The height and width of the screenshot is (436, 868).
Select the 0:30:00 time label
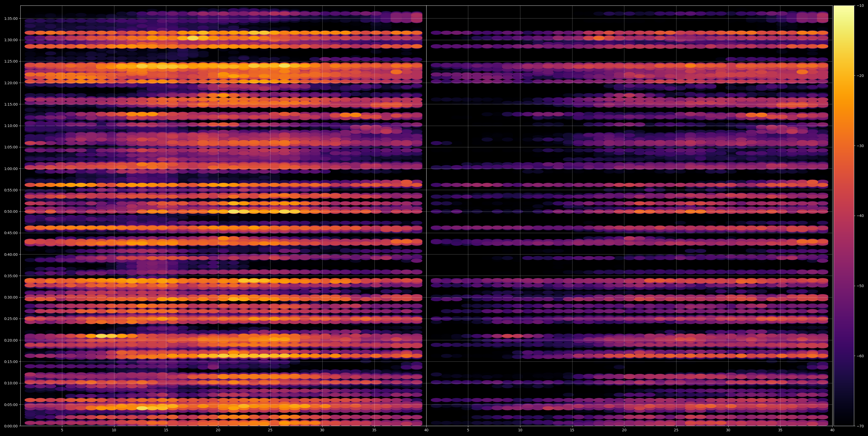11,298
